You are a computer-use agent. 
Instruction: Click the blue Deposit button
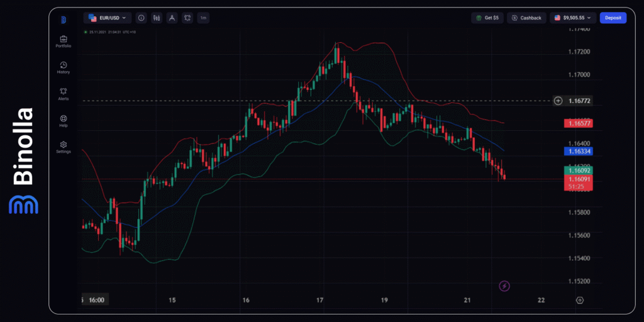(613, 18)
